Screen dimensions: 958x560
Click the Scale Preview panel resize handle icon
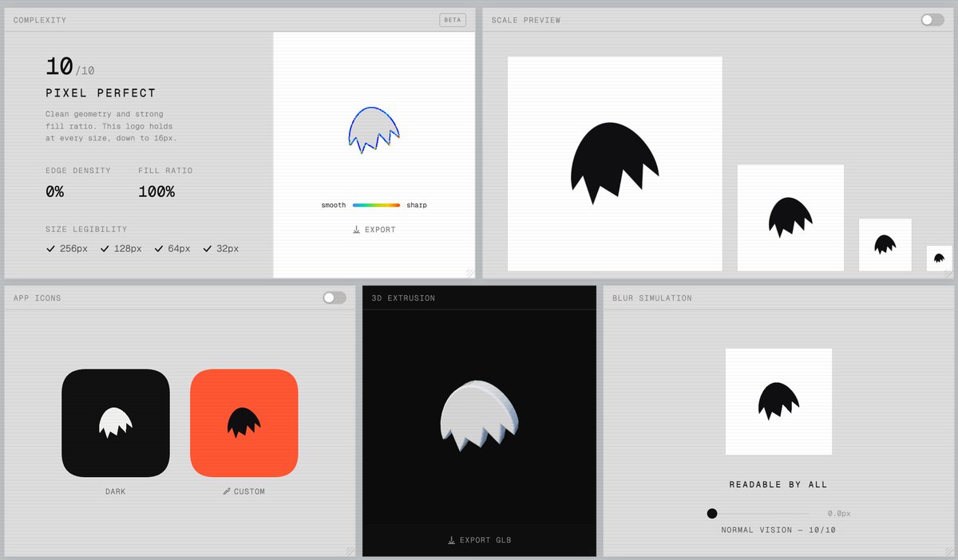[949, 273]
